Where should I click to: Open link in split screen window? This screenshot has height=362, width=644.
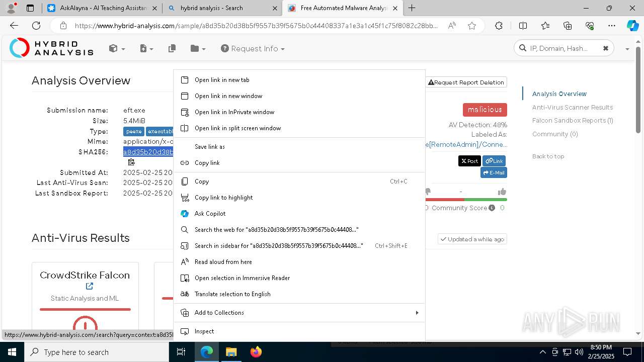point(299,128)
